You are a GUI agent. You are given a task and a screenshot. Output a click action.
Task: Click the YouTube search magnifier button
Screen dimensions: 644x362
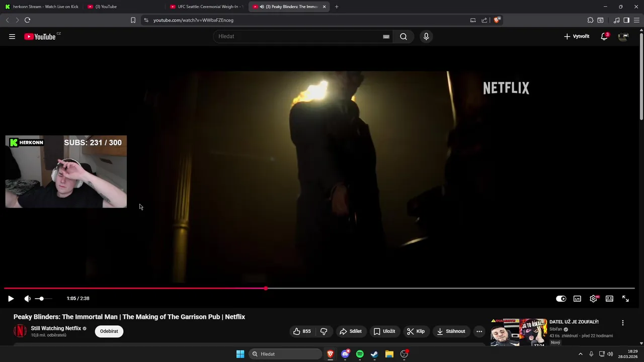pyautogui.click(x=404, y=36)
